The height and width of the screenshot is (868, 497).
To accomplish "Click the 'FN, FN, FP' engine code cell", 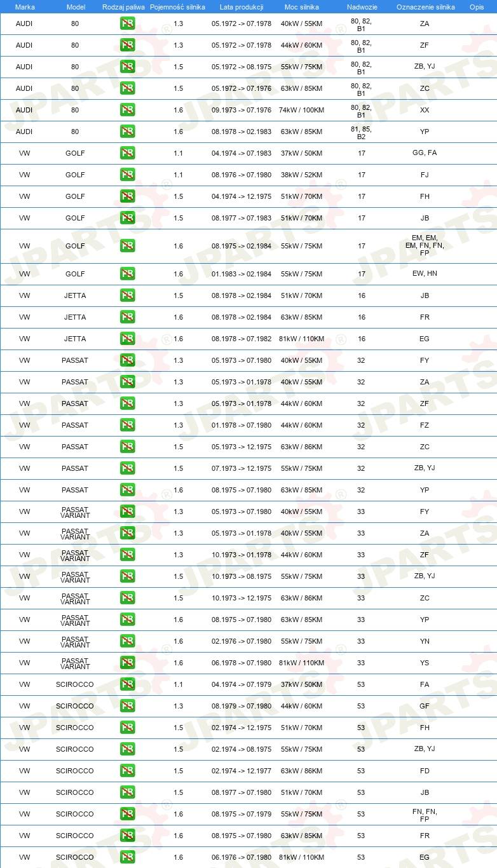I will point(425,814).
